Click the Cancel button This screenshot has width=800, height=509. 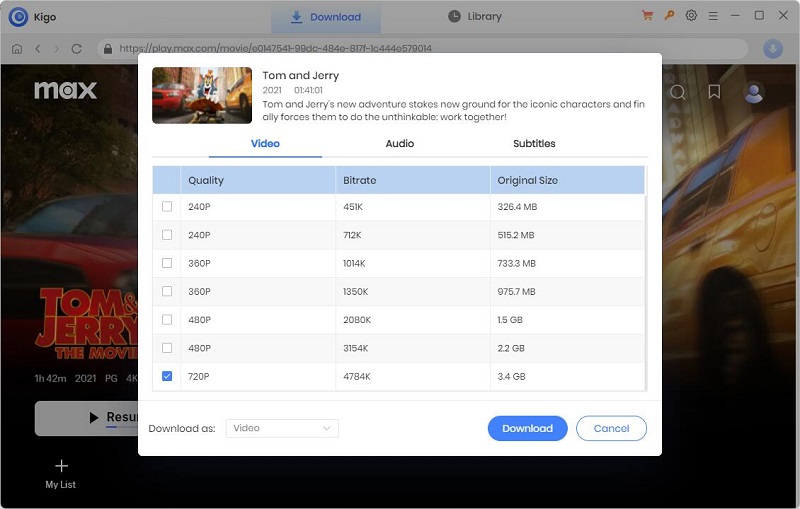tap(611, 428)
